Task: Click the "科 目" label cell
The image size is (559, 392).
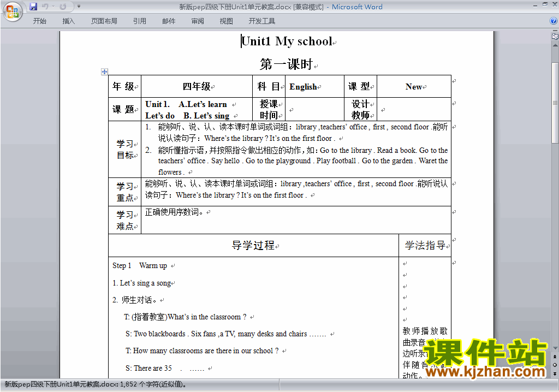Action: click(269, 86)
